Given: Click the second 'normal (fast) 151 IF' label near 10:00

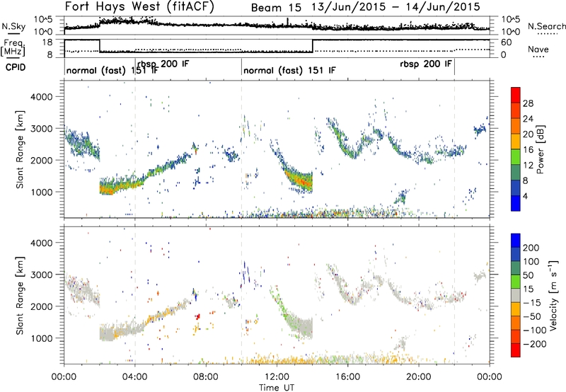Looking at the screenshot, I should pyautogui.click(x=289, y=70).
